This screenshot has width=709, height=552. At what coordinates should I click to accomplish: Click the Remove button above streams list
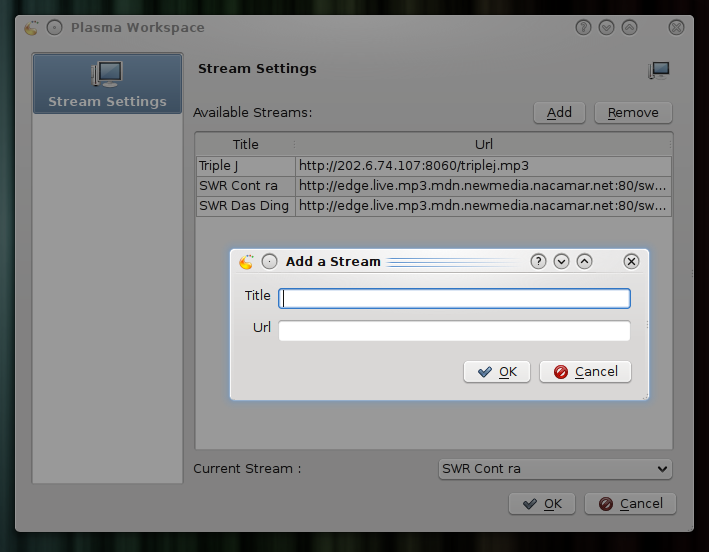tap(633, 112)
